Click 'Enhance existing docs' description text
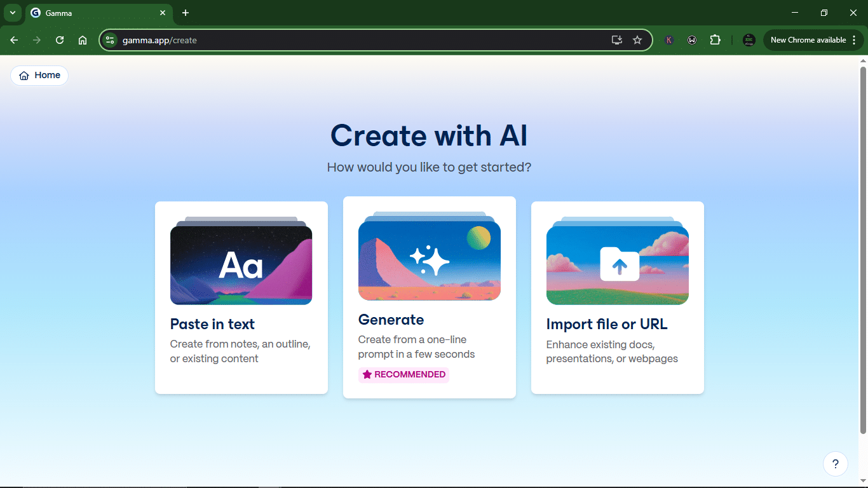Screen dimensions: 868x488 pos(612,351)
